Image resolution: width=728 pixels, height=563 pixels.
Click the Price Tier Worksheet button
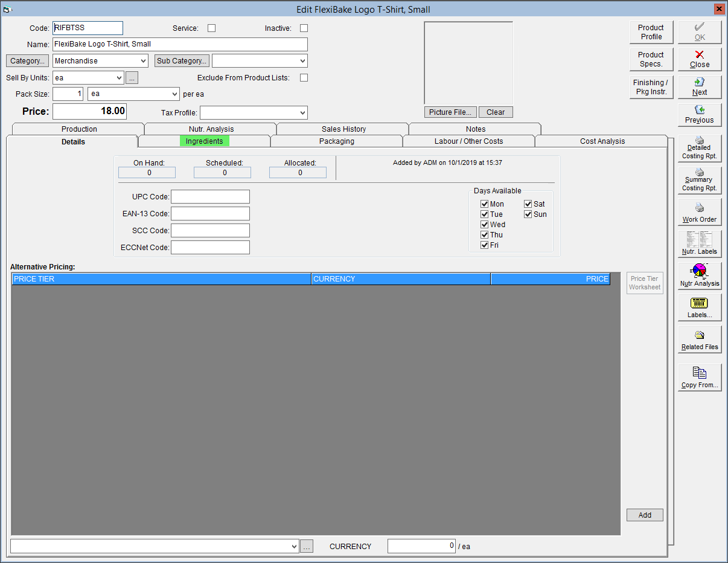click(645, 283)
